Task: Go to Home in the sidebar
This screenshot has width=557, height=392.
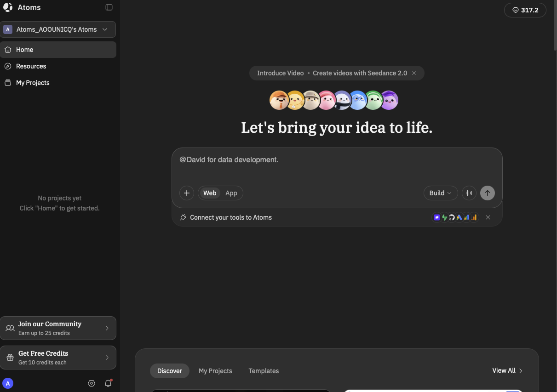Action: (58, 50)
